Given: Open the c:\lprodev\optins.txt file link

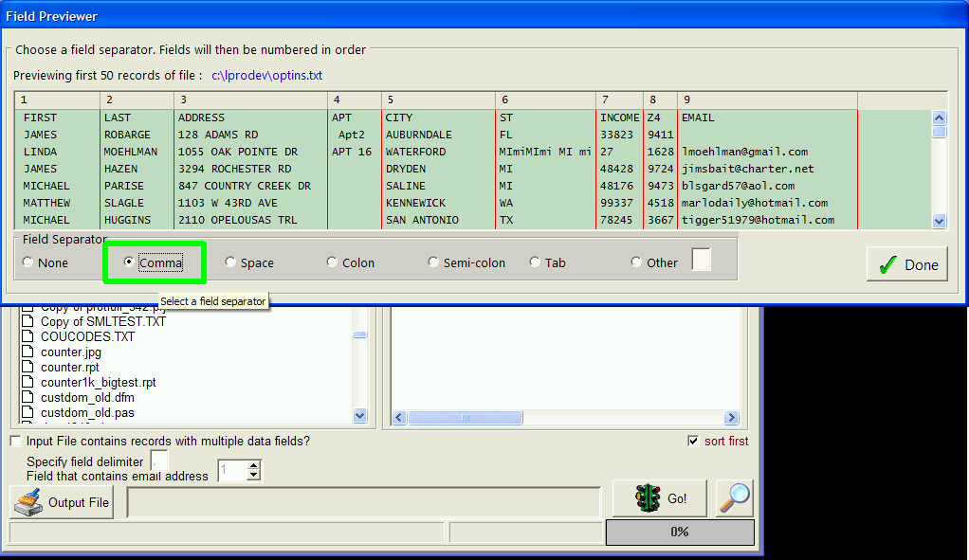Looking at the screenshot, I should 267,75.
